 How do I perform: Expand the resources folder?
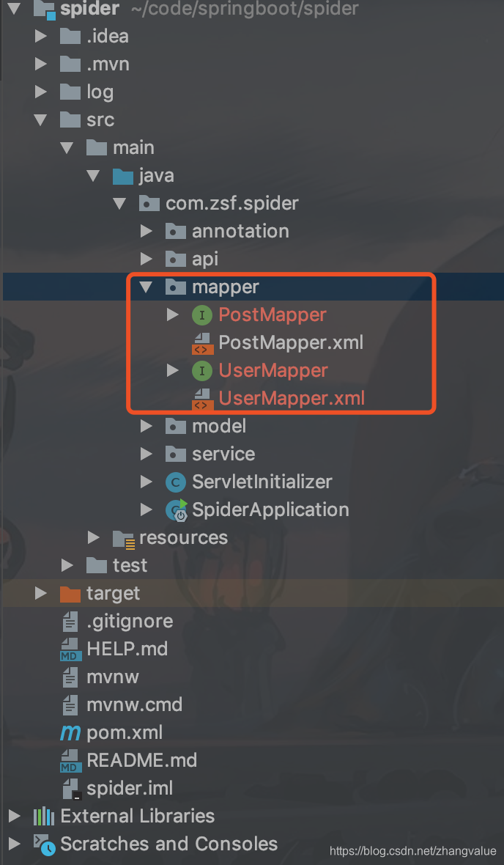click(93, 537)
